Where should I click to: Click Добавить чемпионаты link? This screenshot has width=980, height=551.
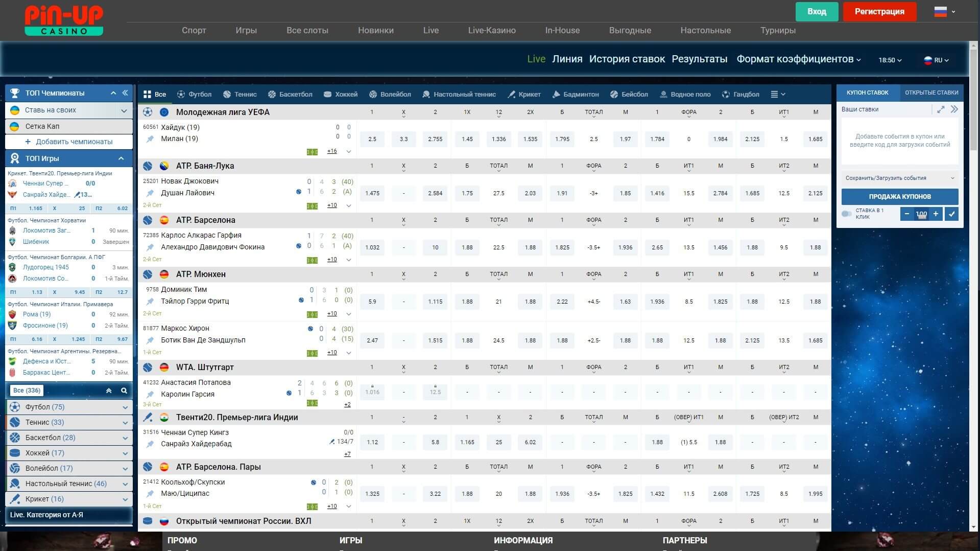coord(69,142)
